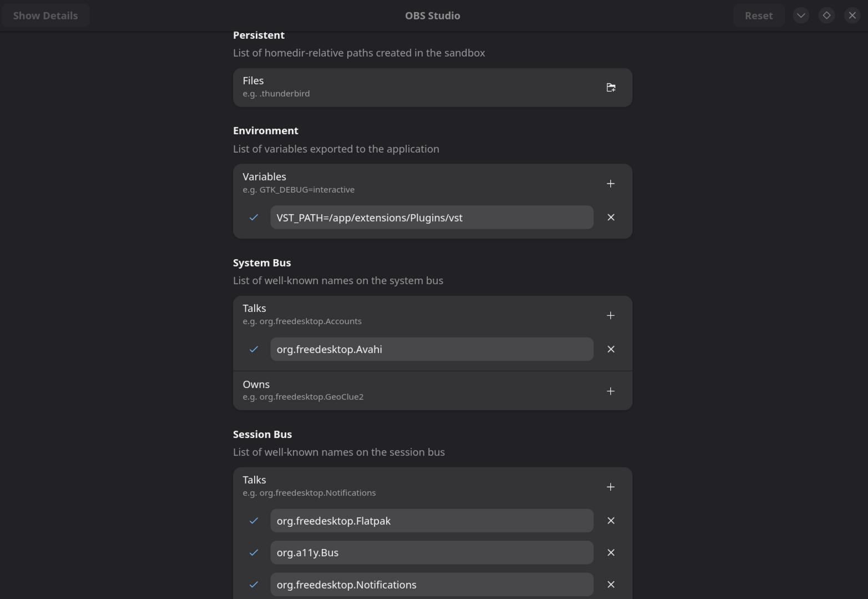Click the OBS Studio window title
This screenshot has height=599, width=868.
(x=432, y=16)
